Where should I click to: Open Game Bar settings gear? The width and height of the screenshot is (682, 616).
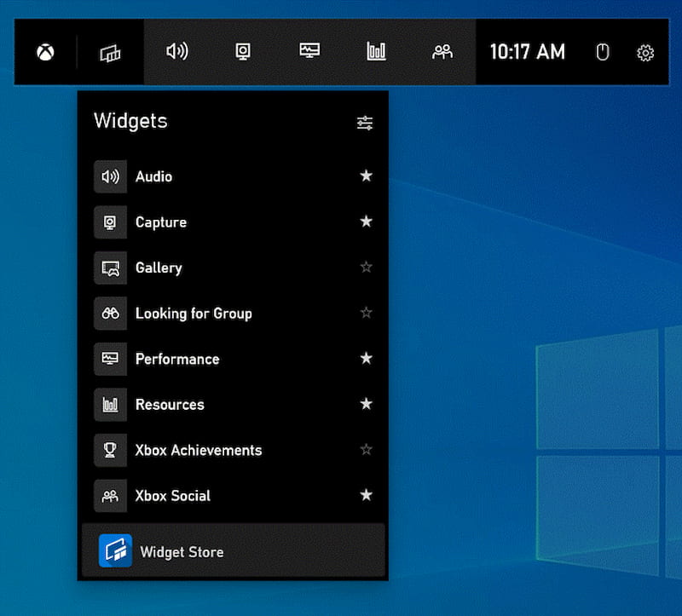pyautogui.click(x=645, y=53)
